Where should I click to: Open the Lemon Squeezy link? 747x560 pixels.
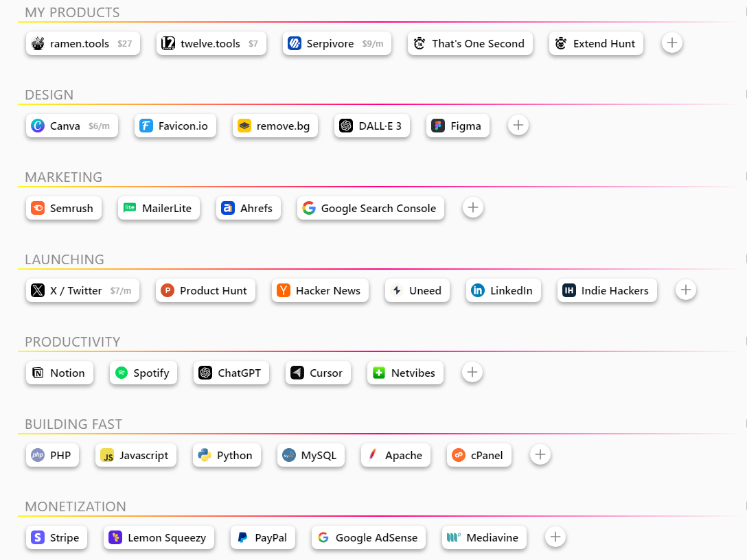(159, 537)
